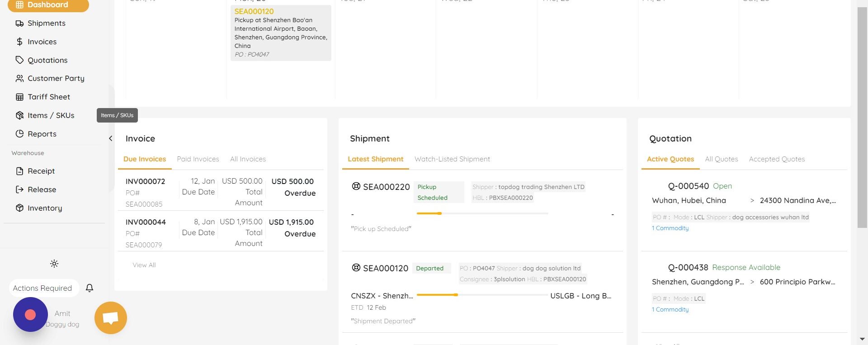
Task: Switch to the All Invoices tab
Action: click(248, 159)
